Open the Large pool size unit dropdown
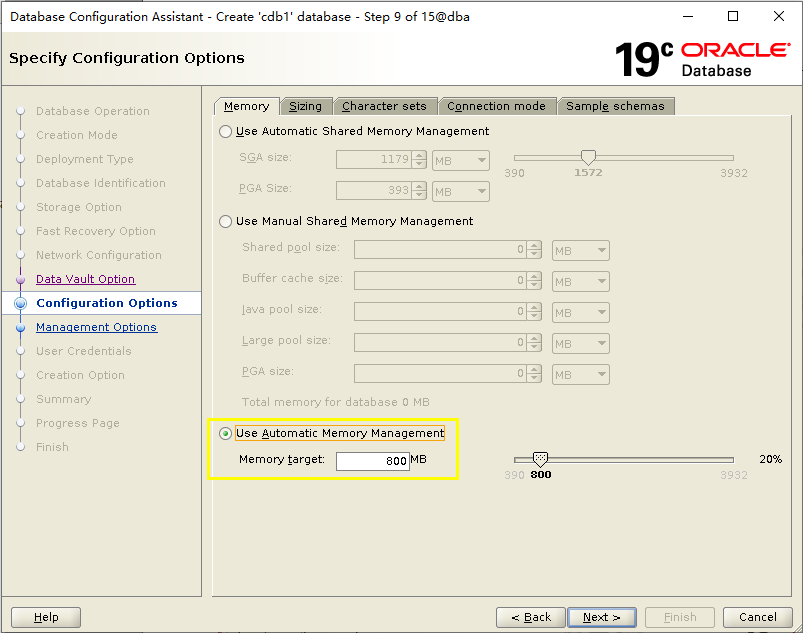This screenshot has width=803, height=633. pyautogui.click(x=581, y=343)
